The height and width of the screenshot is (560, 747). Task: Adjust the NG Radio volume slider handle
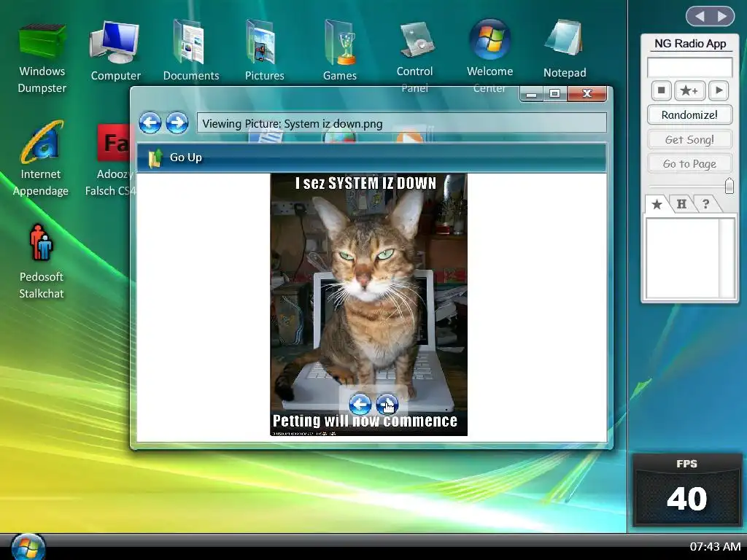[x=729, y=186]
